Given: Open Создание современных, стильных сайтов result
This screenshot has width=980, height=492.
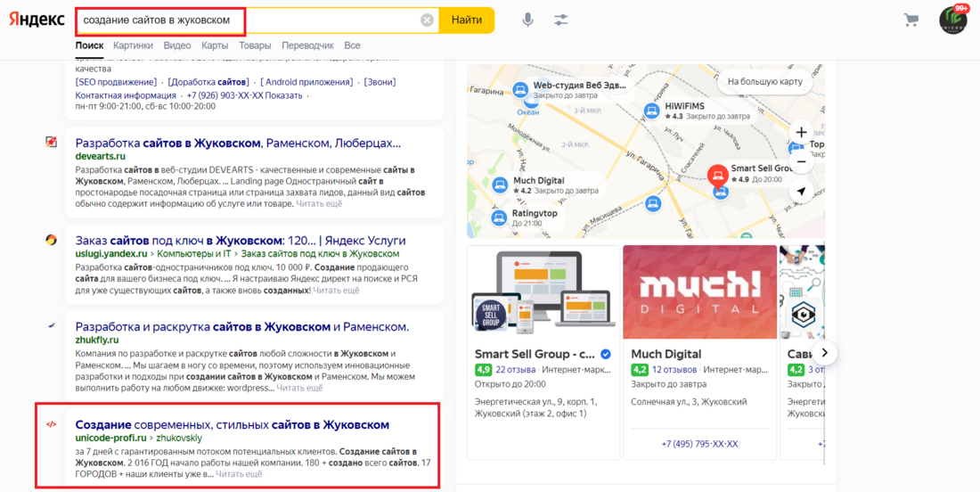Looking at the screenshot, I should coord(233,425).
